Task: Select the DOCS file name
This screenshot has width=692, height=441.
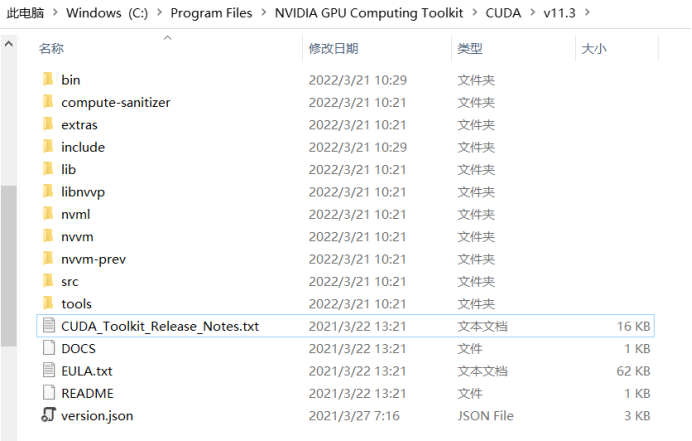Action: point(79,349)
